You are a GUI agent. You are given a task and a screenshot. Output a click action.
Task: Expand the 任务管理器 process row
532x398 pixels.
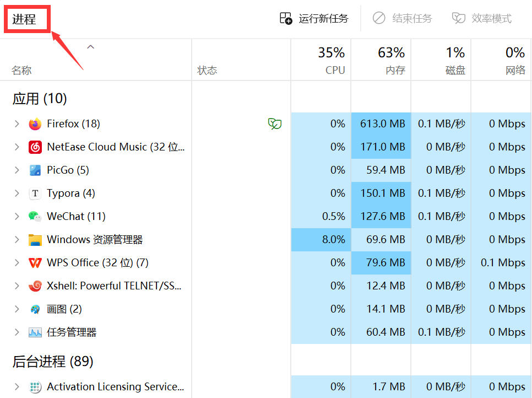tap(17, 332)
